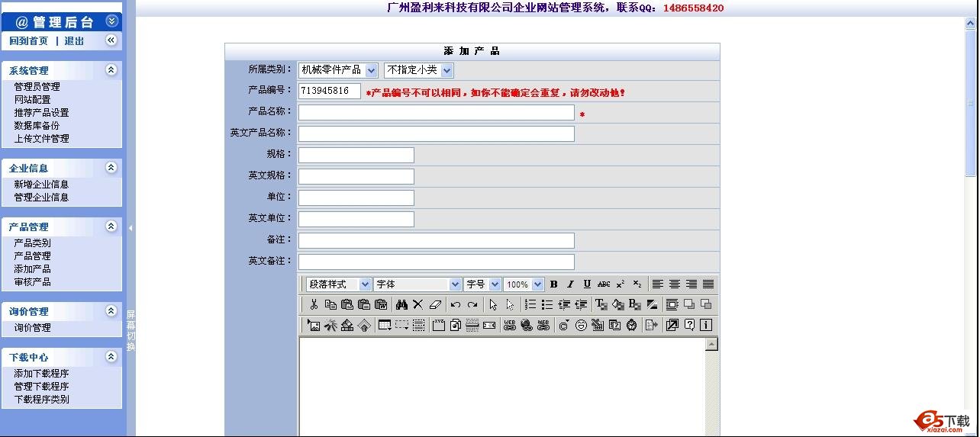Image resolution: width=980 pixels, height=437 pixels.
Task: Insert a horizontal rule
Action: click(472, 325)
